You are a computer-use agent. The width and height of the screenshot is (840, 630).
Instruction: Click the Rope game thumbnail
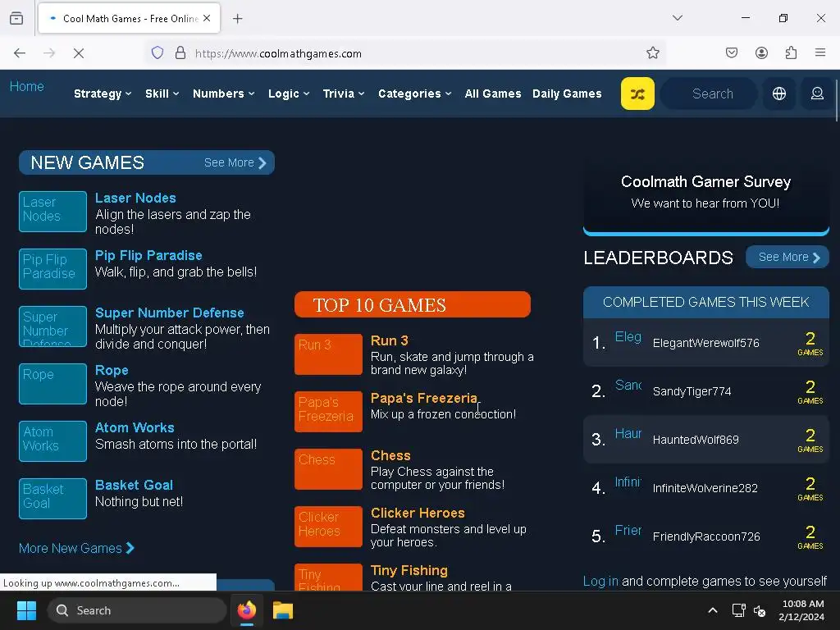click(x=52, y=384)
